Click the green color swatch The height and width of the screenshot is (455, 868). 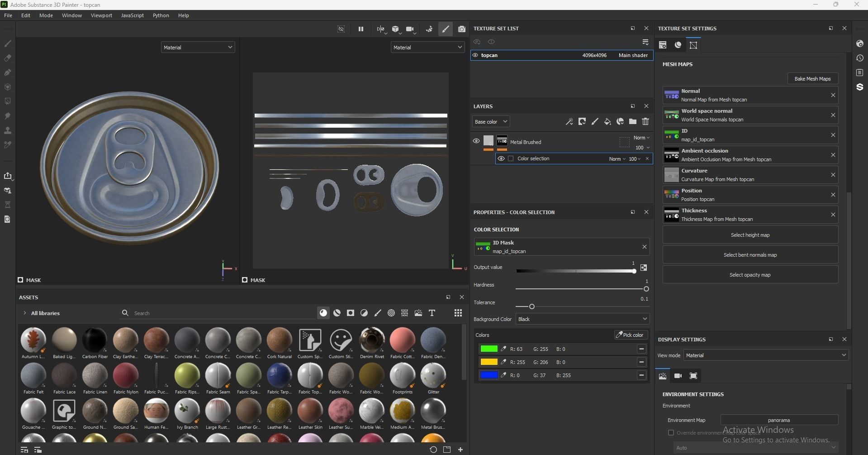click(489, 349)
